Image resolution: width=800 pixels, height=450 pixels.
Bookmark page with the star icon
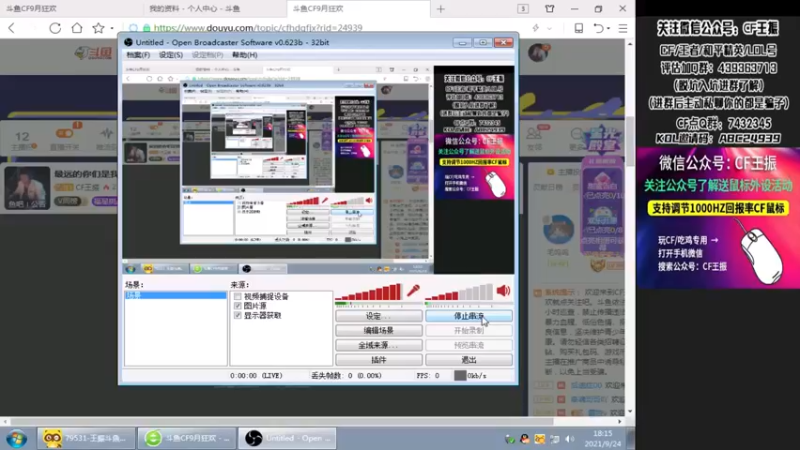tap(98, 28)
